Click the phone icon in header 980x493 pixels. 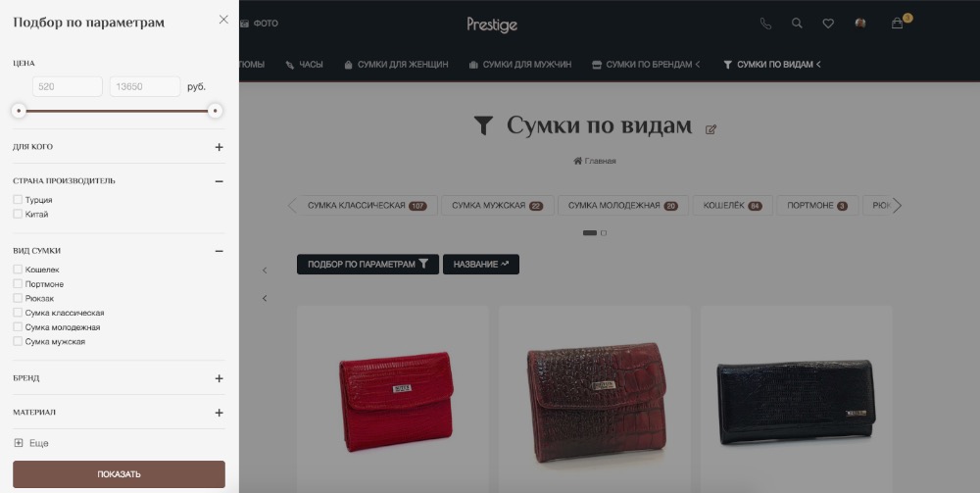pyautogui.click(x=765, y=24)
